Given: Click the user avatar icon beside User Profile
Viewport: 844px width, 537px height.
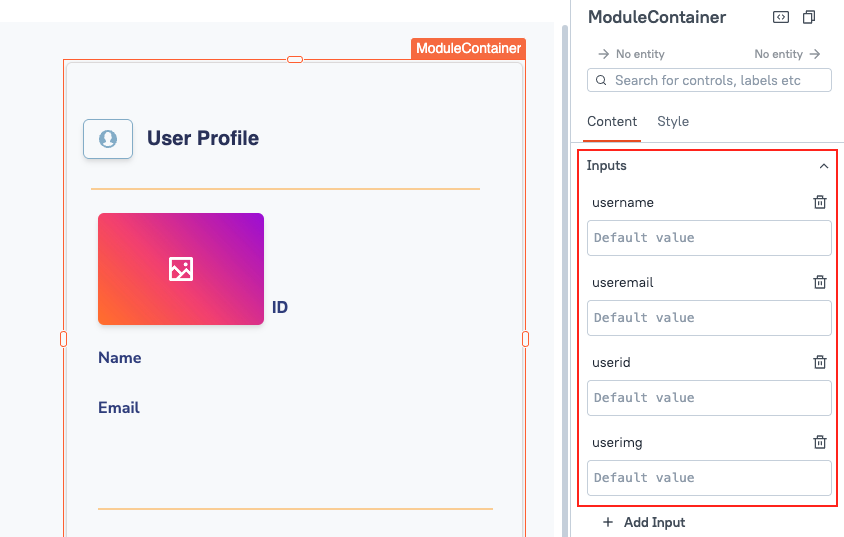Looking at the screenshot, I should click(x=108, y=139).
